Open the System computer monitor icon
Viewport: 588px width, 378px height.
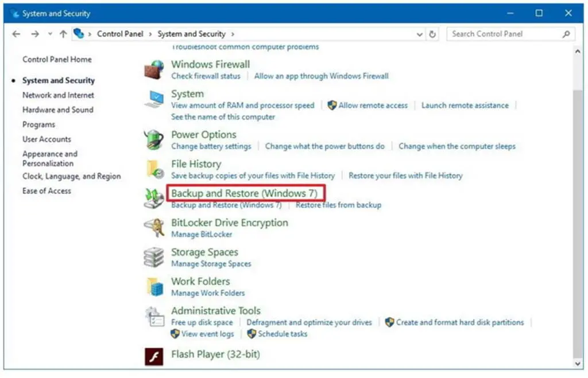pos(153,100)
